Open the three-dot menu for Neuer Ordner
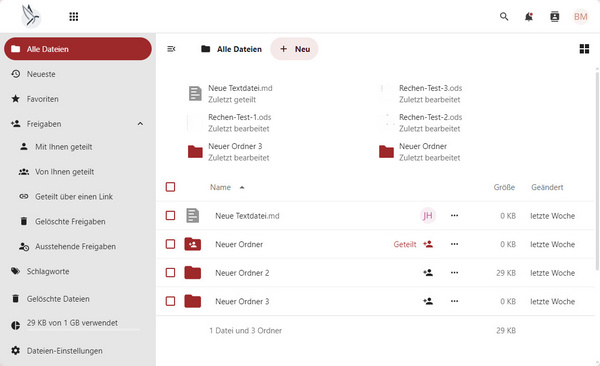The width and height of the screenshot is (600, 366). point(454,244)
